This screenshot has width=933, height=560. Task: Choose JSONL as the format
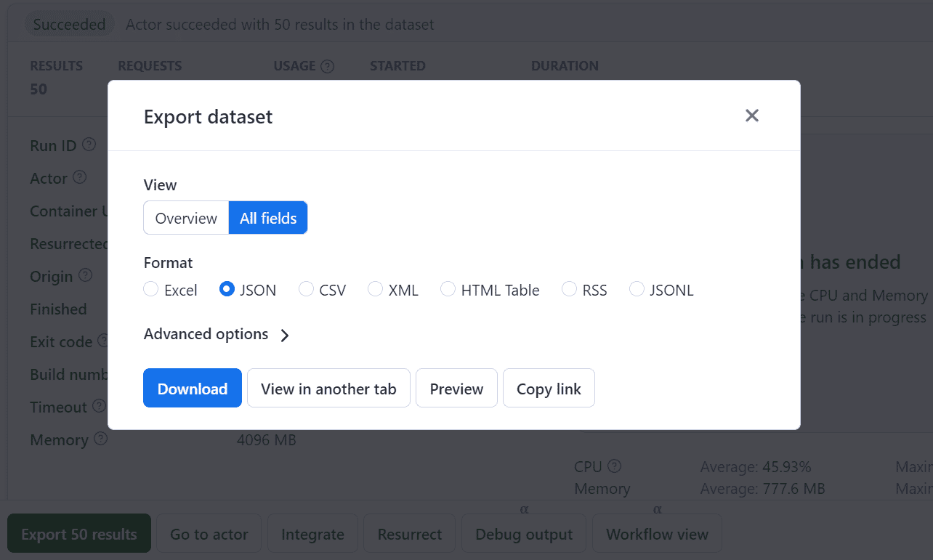[637, 289]
